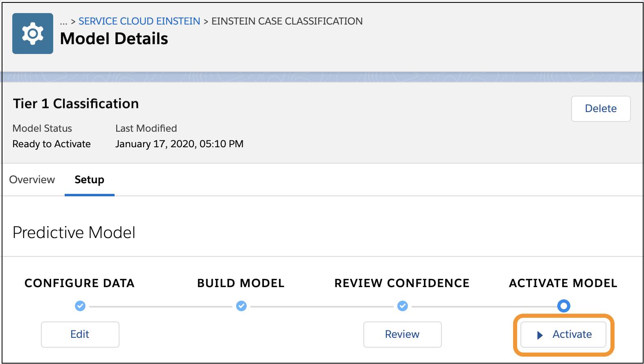This screenshot has height=364, width=644.
Task: Click the Einstein Case Classification breadcrumb
Action: [287, 21]
